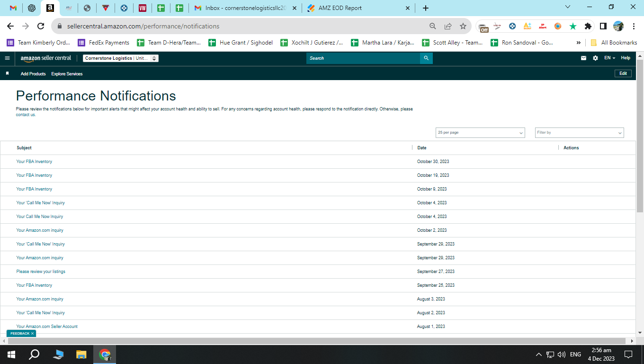Open the tab search chevron

tap(568, 7)
